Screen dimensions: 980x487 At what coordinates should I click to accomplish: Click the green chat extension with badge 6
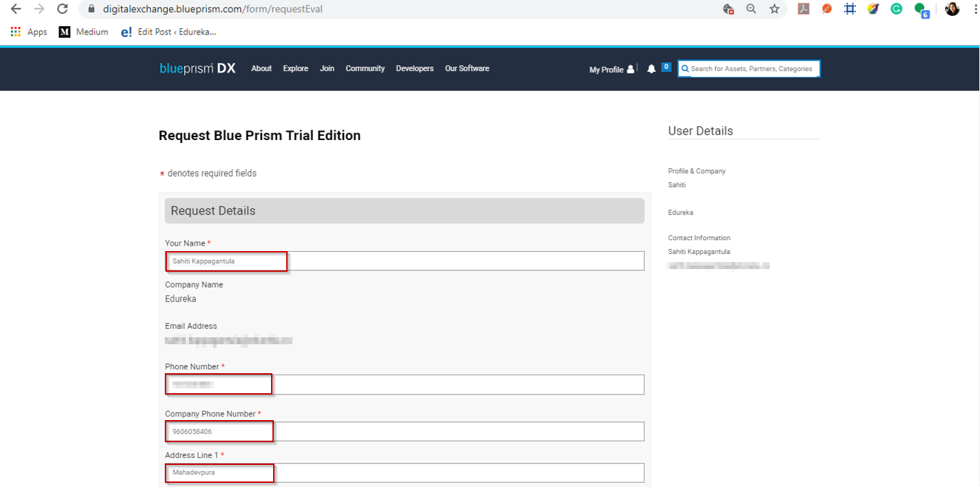[x=921, y=10]
